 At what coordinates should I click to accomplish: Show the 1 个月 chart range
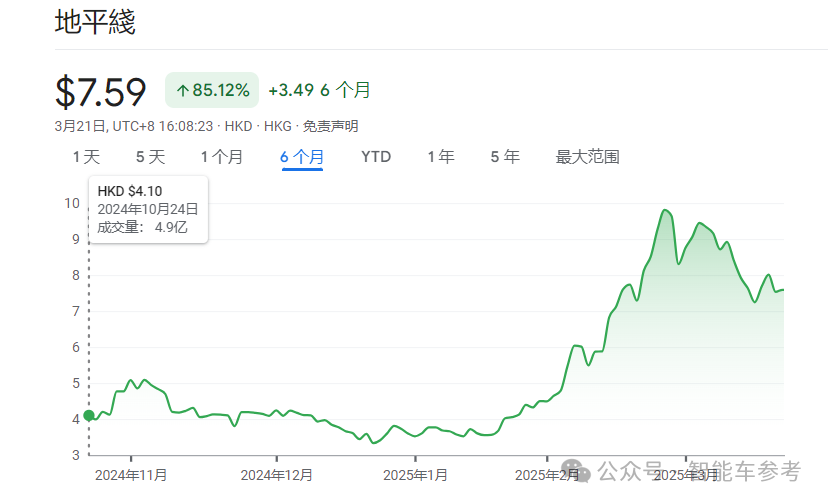(221, 157)
